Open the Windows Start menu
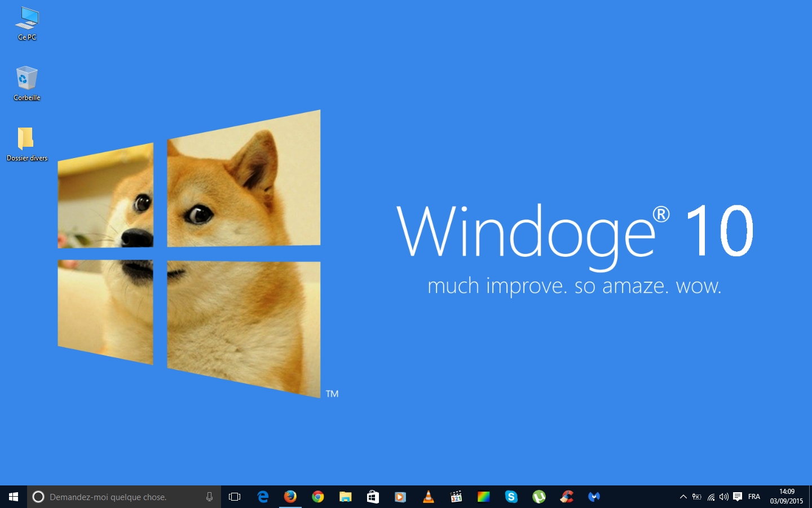This screenshot has width=812, height=508. point(14,497)
